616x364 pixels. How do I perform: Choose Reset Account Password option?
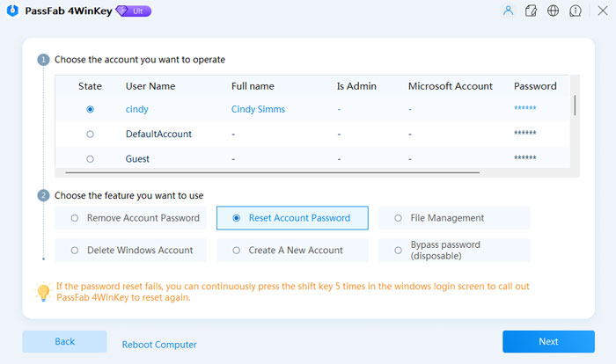point(292,218)
